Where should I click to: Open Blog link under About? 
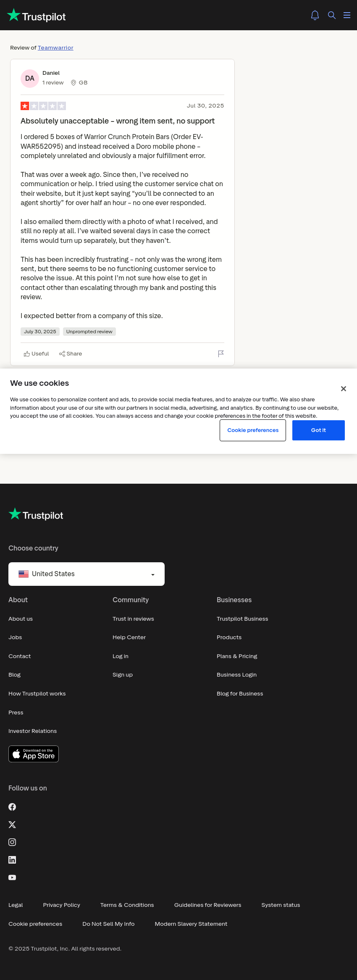click(15, 675)
